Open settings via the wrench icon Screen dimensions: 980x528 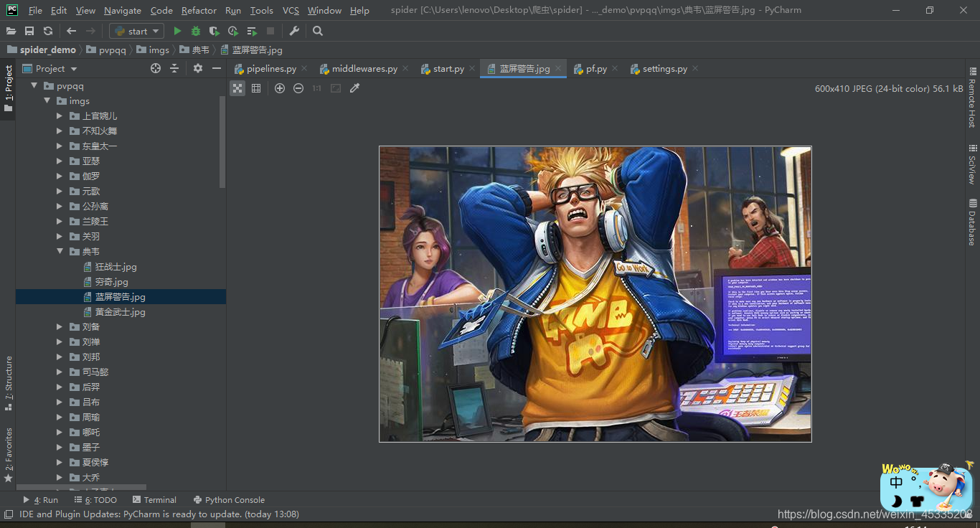(294, 31)
